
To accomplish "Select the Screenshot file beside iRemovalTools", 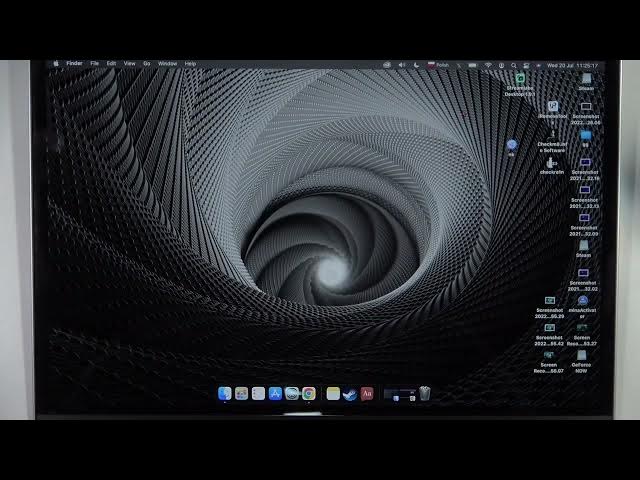I will pyautogui.click(x=586, y=113).
